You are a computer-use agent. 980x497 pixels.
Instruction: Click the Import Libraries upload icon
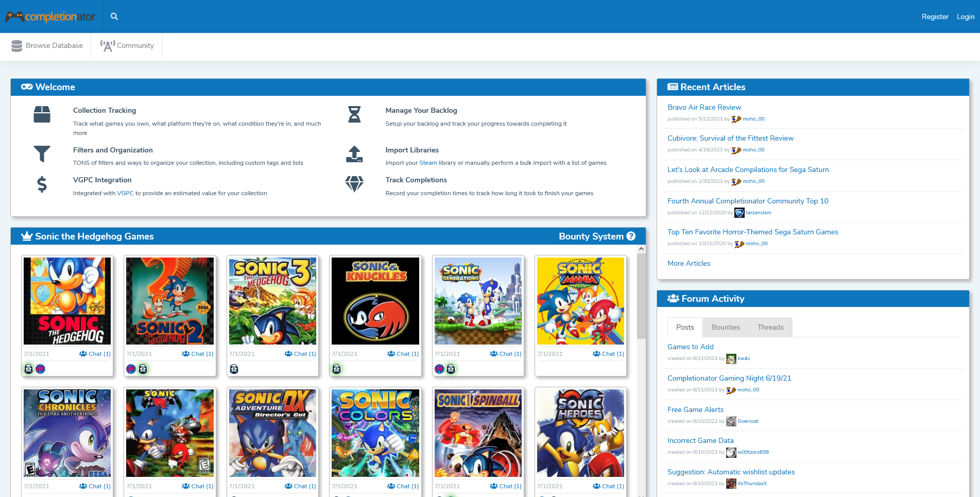pyautogui.click(x=354, y=154)
